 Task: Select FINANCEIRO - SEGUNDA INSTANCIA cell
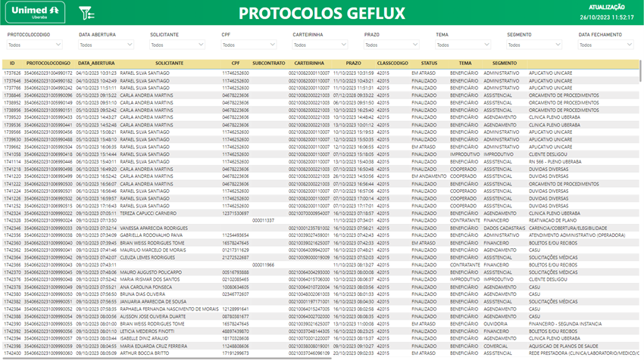[x=565, y=324]
